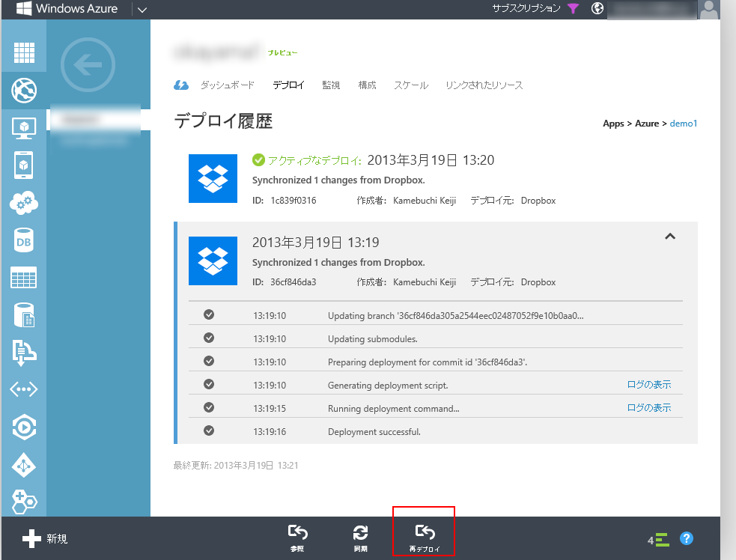The height and width of the screenshot is (560, 736).
Task: Select the Web Sites sidebar icon
Action: pos(24,91)
